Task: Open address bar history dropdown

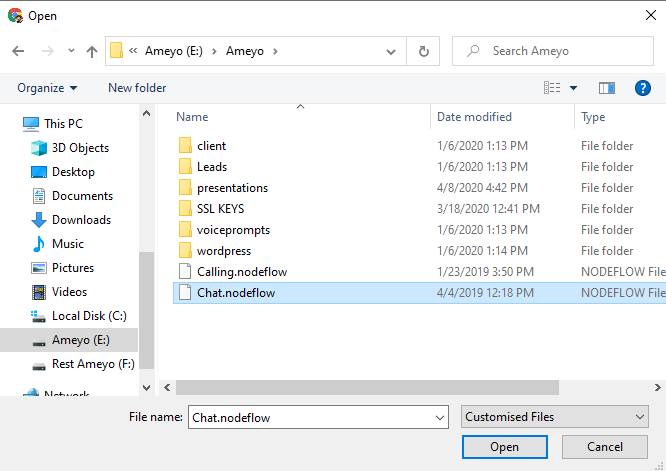Action: 391,52
